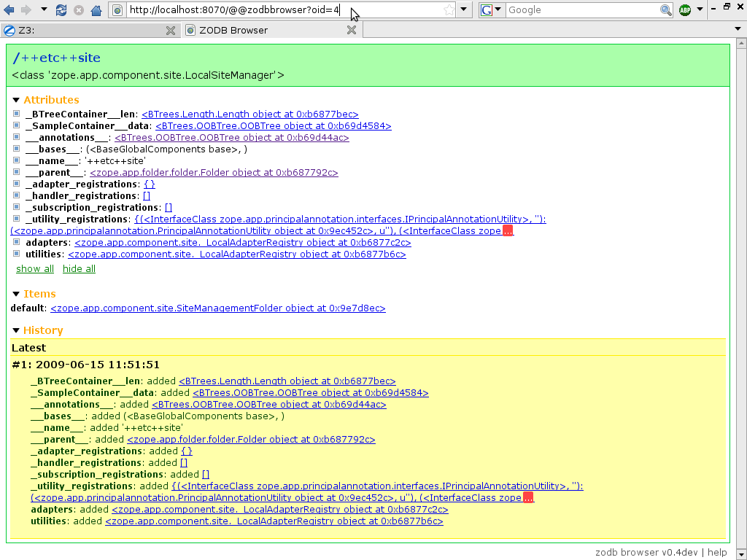Collapse the History section

pyautogui.click(x=17, y=330)
